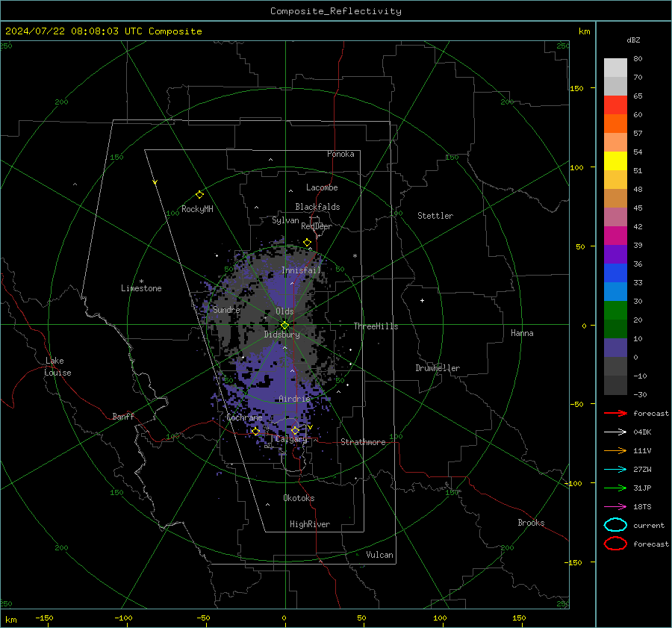The image size is (672, 628).
Task: Click the Blackfalds city label
Action: 317,207
